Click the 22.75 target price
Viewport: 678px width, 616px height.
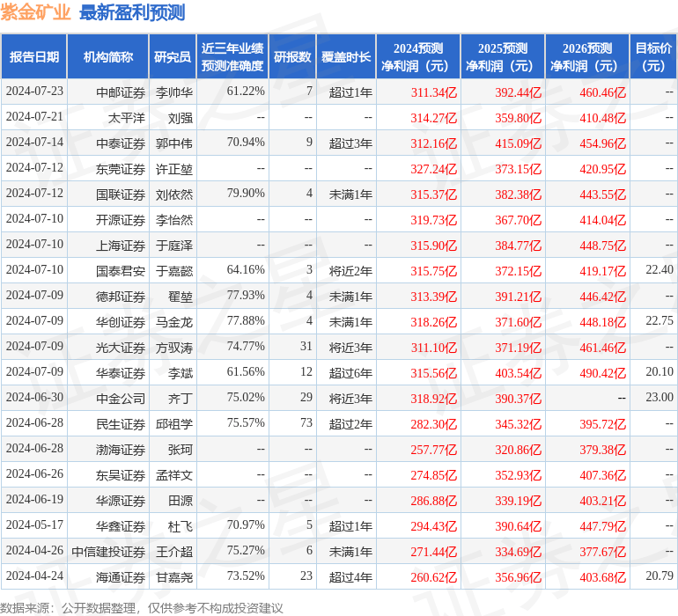point(660,320)
